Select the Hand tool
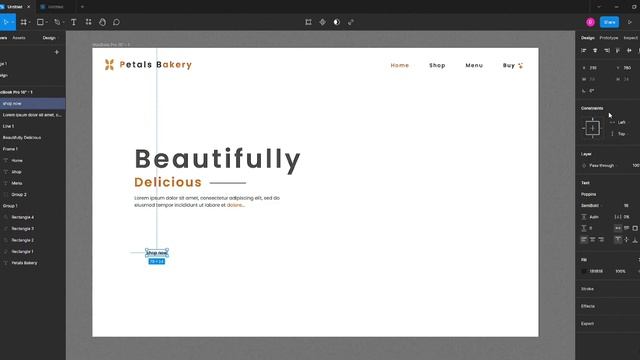Viewport: 640px width, 360px height. [x=102, y=22]
